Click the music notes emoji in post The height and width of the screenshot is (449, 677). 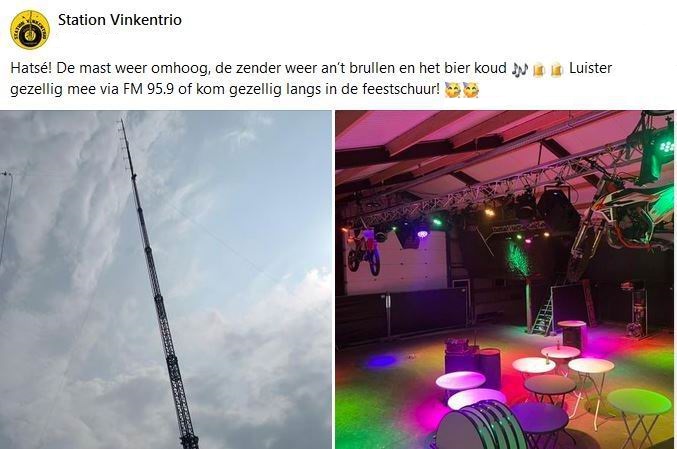520,69
